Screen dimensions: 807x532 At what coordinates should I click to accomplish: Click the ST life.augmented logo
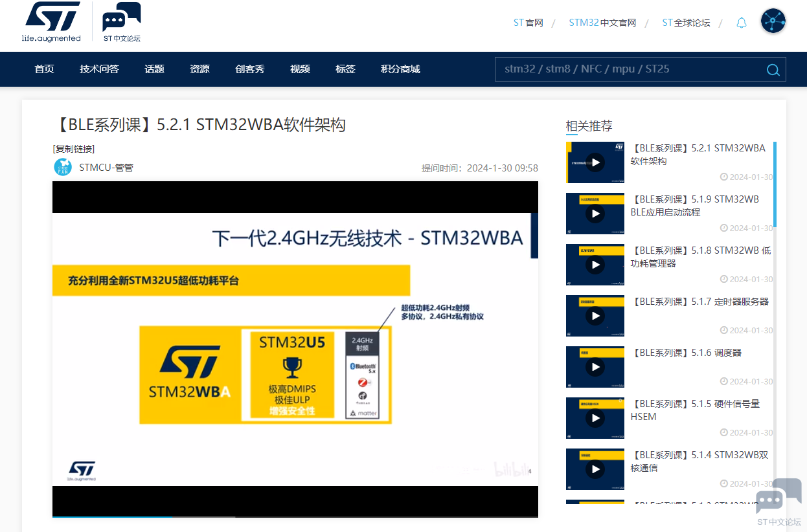[51, 21]
